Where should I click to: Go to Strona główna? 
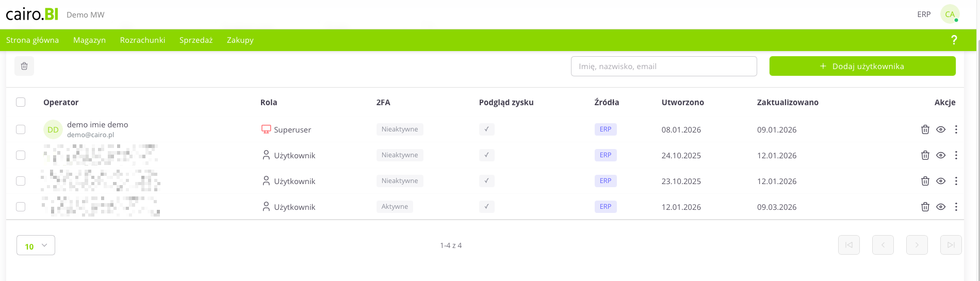coord(32,40)
